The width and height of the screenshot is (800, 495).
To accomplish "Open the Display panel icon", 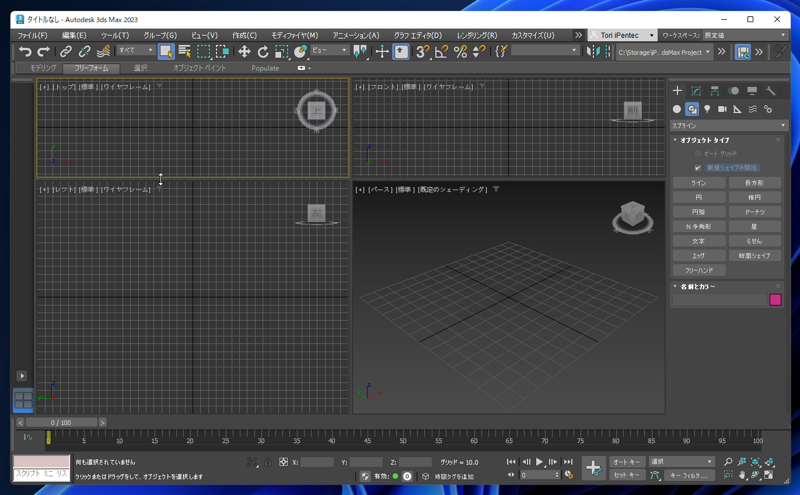I will 752,91.
